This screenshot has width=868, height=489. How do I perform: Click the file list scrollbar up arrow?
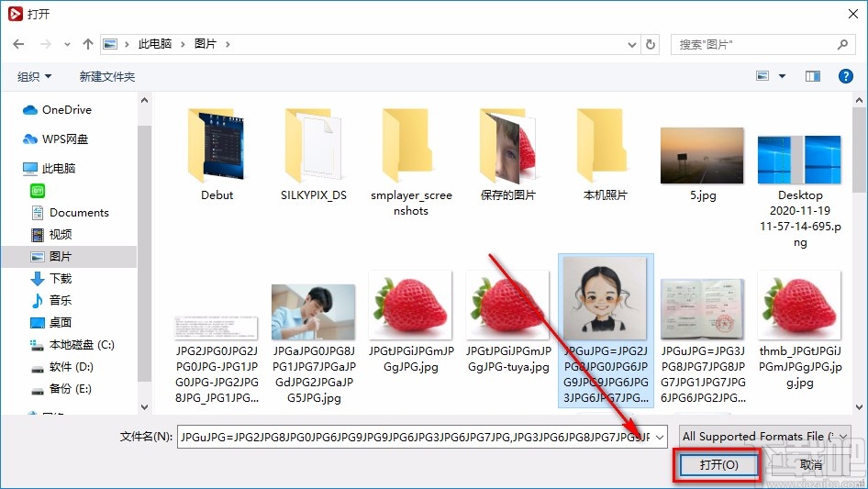pos(859,100)
